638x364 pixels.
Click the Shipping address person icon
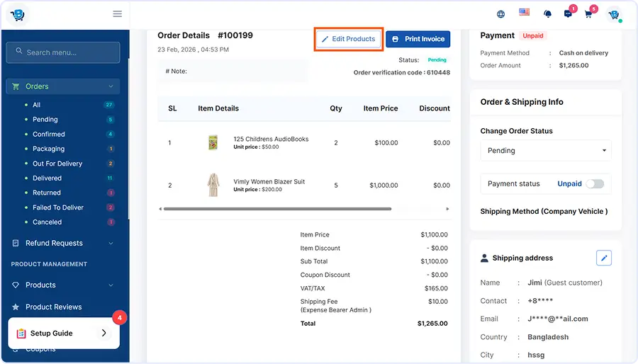[484, 258]
